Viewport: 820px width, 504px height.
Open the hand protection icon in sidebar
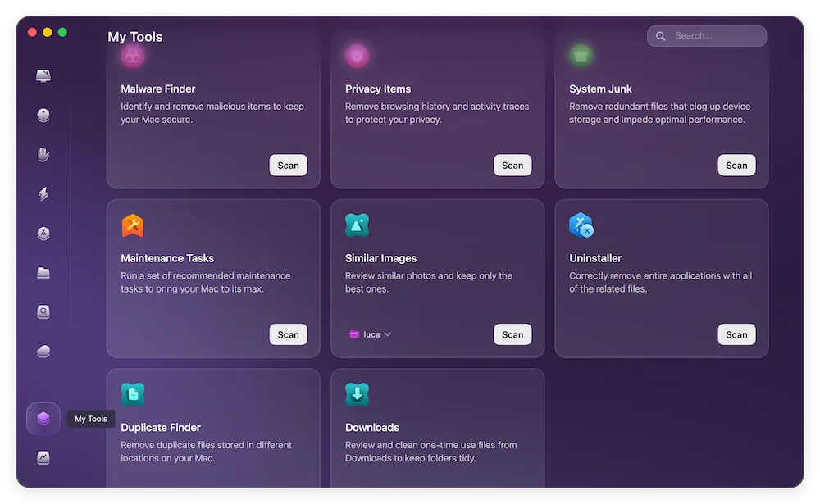43,154
